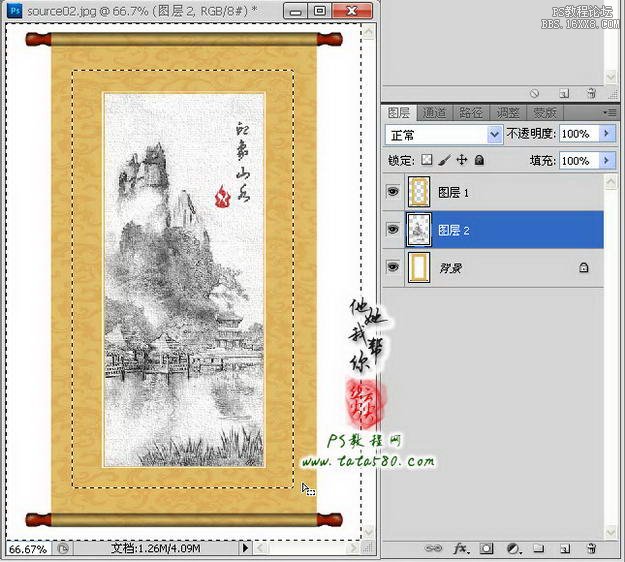Click document vertical scrollbar up arrow

tap(369, 31)
